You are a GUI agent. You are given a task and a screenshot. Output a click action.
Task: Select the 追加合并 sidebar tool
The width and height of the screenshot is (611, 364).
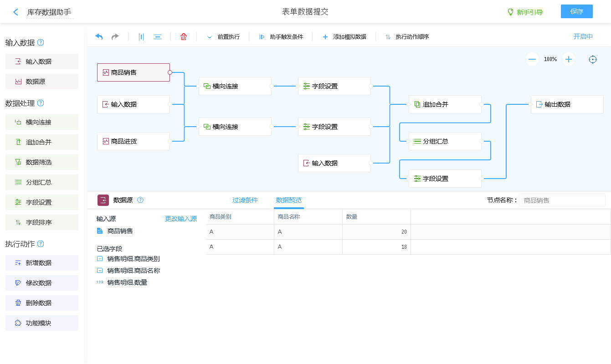tap(42, 142)
